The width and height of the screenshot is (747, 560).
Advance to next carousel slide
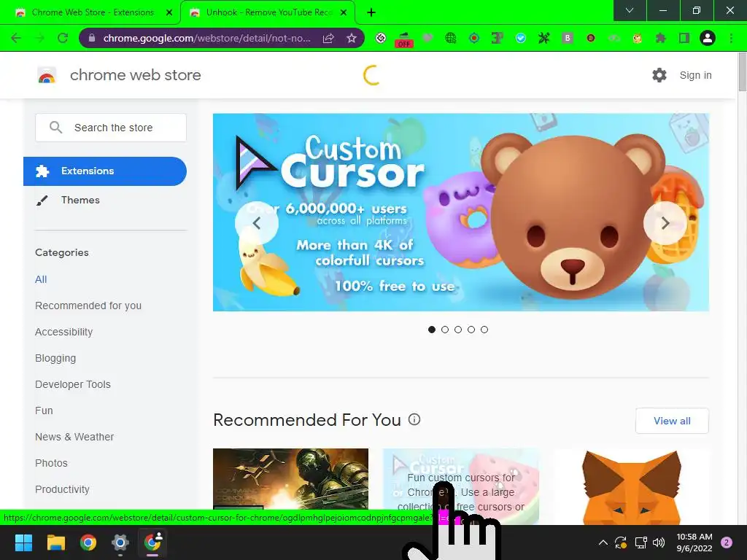coord(665,223)
